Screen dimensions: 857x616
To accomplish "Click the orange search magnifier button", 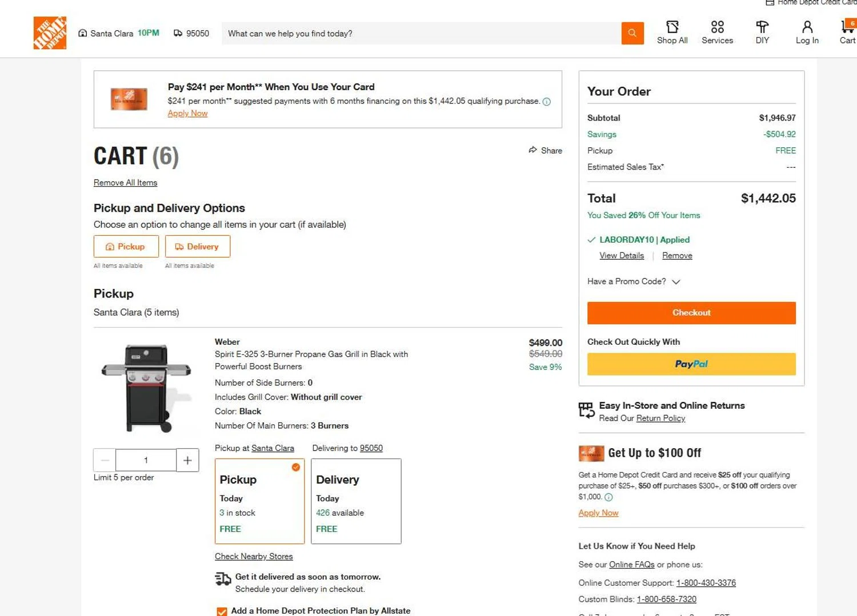I will click(632, 33).
